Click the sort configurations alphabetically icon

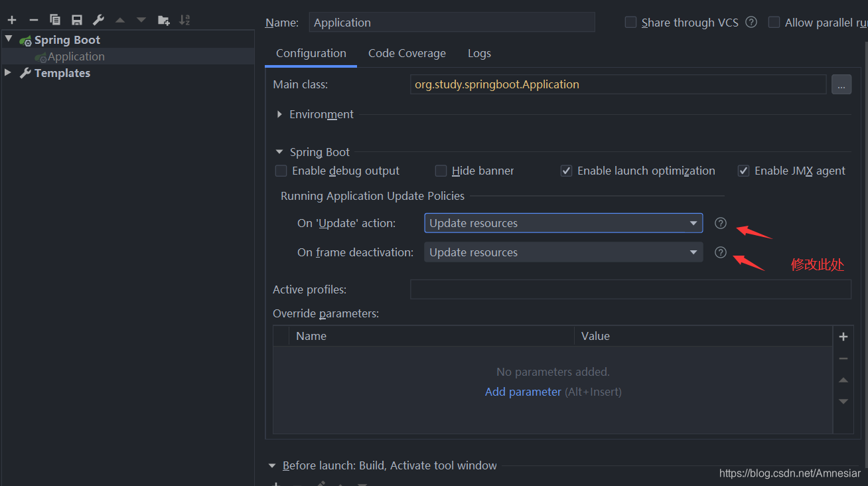pyautogui.click(x=184, y=20)
